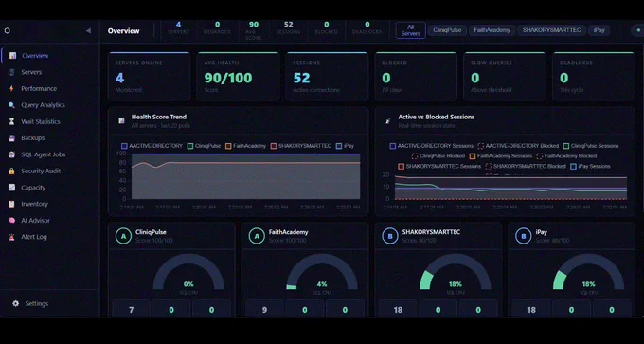644x344 pixels.
Task: Click the Security Audit padlock icon
Action: [x=12, y=171]
